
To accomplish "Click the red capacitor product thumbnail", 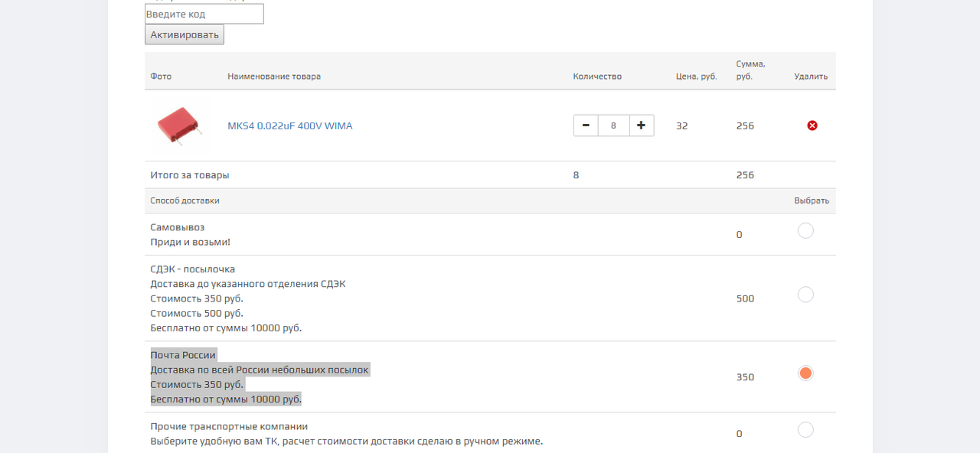I will coord(180,125).
